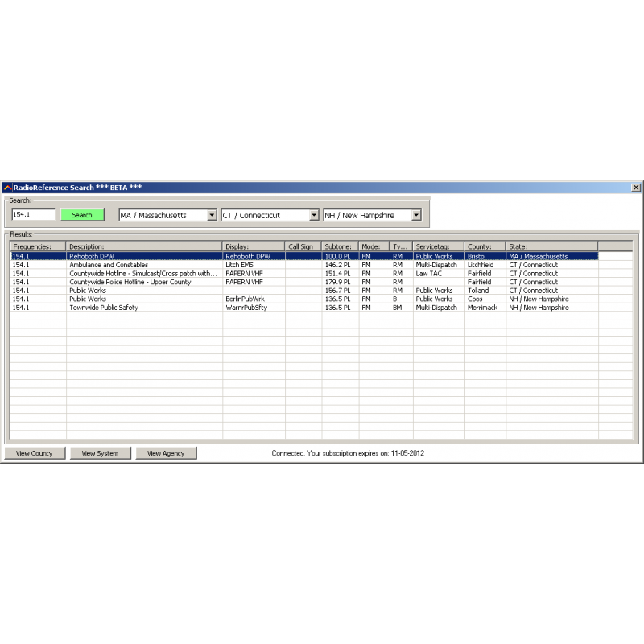This screenshot has width=644, height=644.
Task: Open the CT / Connecticut state dropdown
Action: pos(315,215)
